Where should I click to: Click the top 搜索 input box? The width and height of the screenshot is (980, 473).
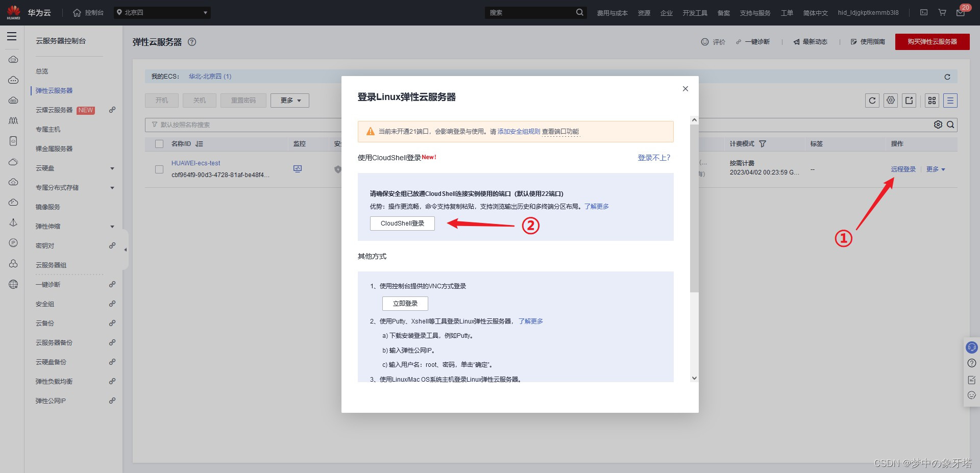530,13
